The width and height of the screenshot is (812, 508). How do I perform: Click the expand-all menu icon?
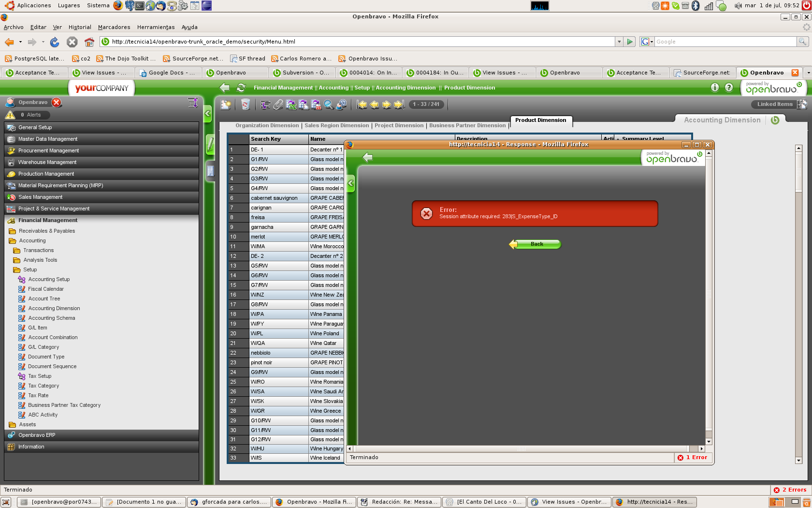click(193, 103)
